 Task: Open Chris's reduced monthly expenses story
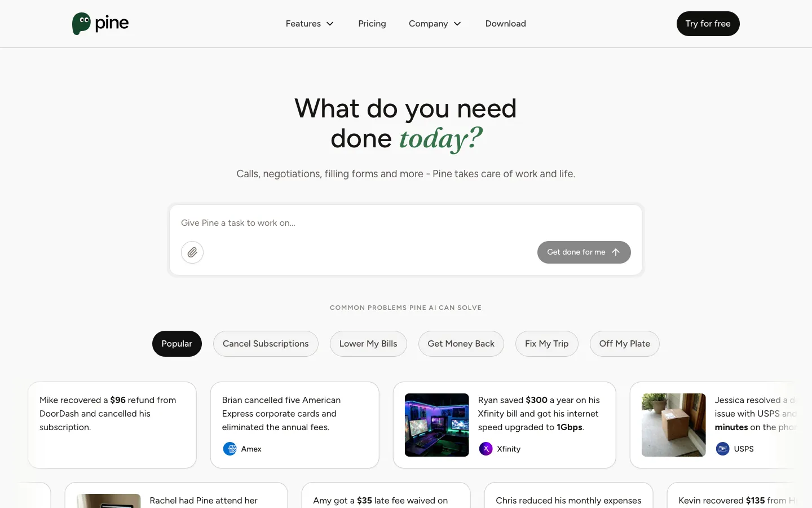[569, 496]
